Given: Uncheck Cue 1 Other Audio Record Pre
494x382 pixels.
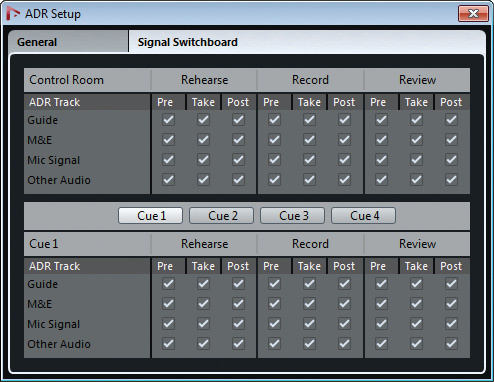Looking at the screenshot, I should point(274,344).
